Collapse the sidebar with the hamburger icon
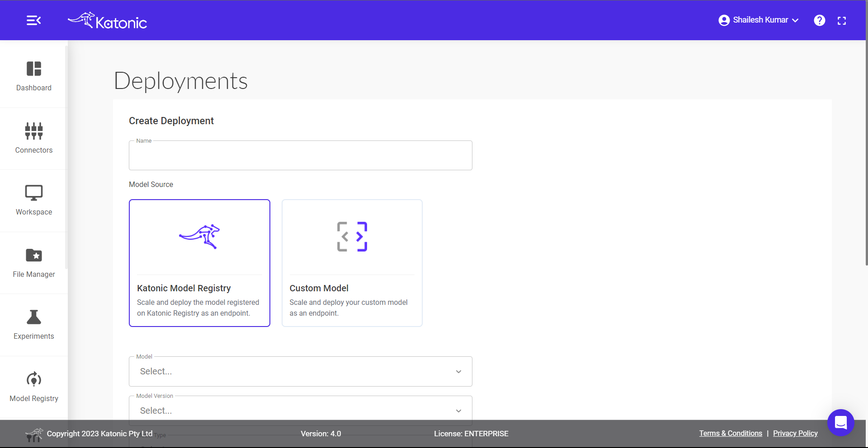Screen dimensions: 868x448 [34, 20]
